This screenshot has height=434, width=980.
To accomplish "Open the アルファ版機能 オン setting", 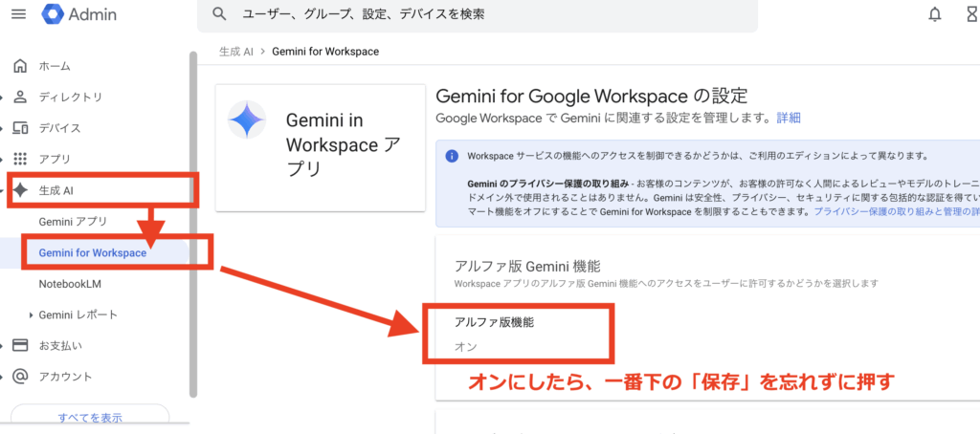I will point(517,334).
